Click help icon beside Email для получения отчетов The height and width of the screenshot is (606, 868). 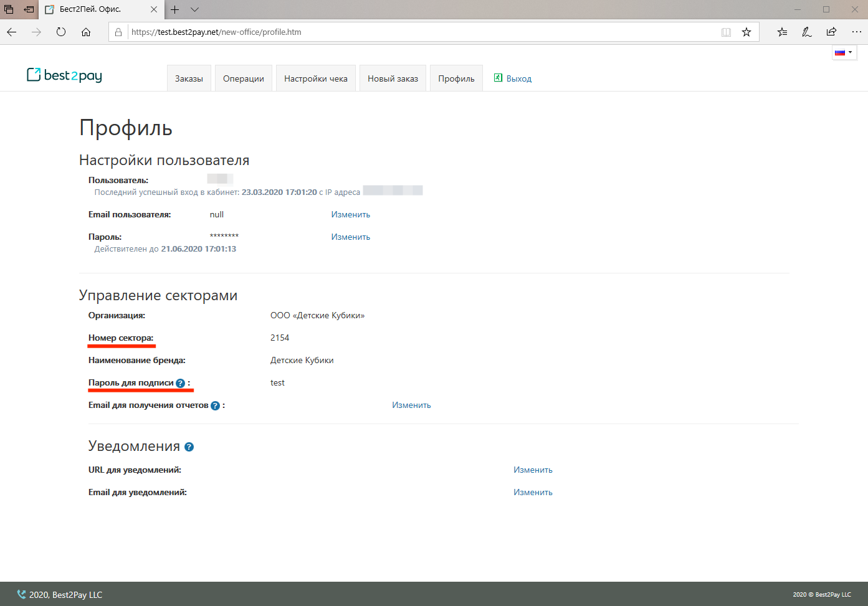pos(215,405)
